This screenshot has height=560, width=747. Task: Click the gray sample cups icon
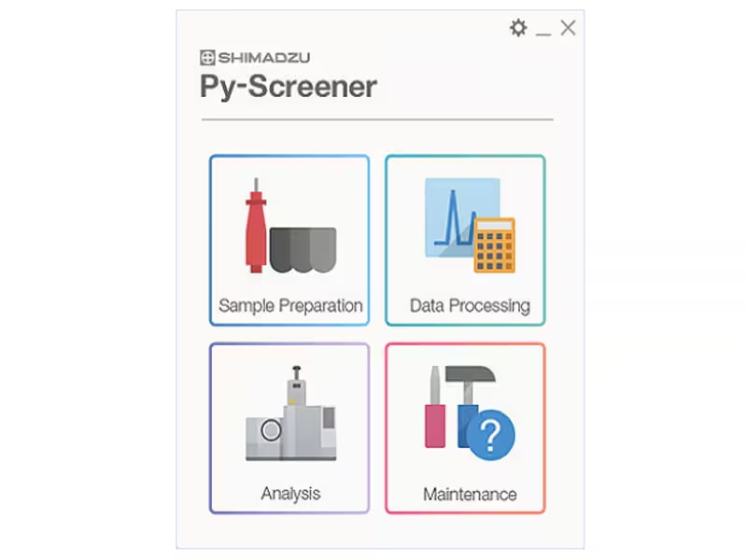click(303, 250)
